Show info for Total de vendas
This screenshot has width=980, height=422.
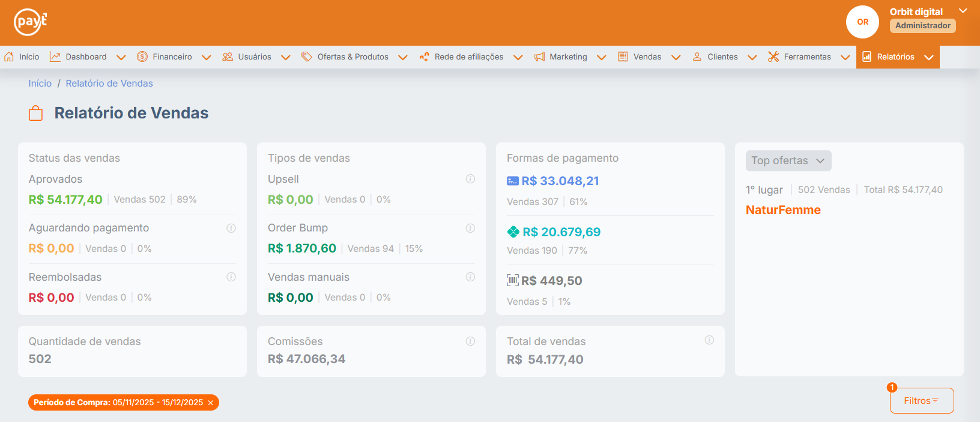click(709, 340)
